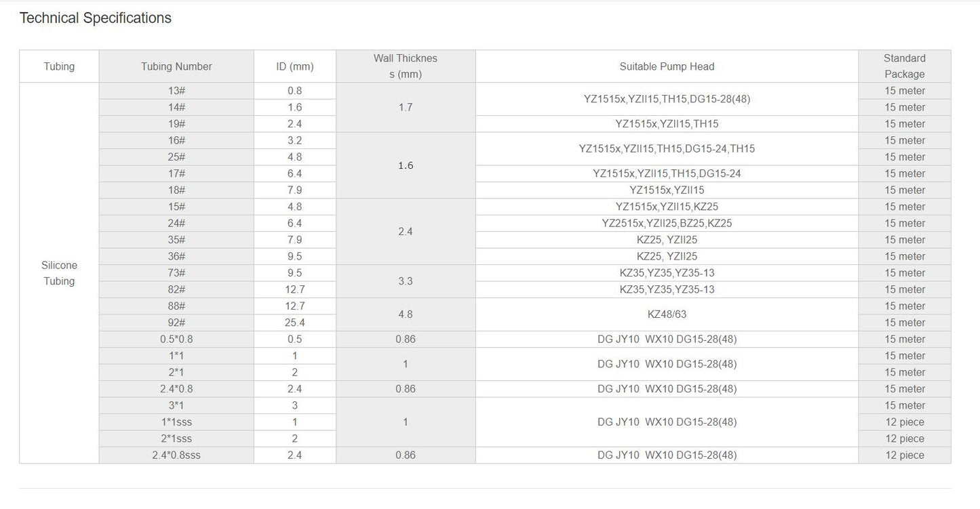Click the Tubing Number column header
The height and width of the screenshot is (509, 980).
[x=176, y=66]
